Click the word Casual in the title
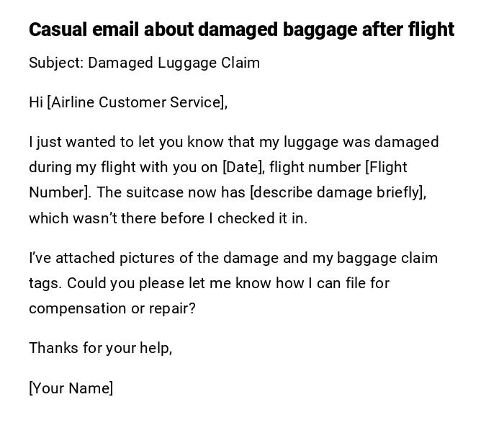 (x=58, y=30)
